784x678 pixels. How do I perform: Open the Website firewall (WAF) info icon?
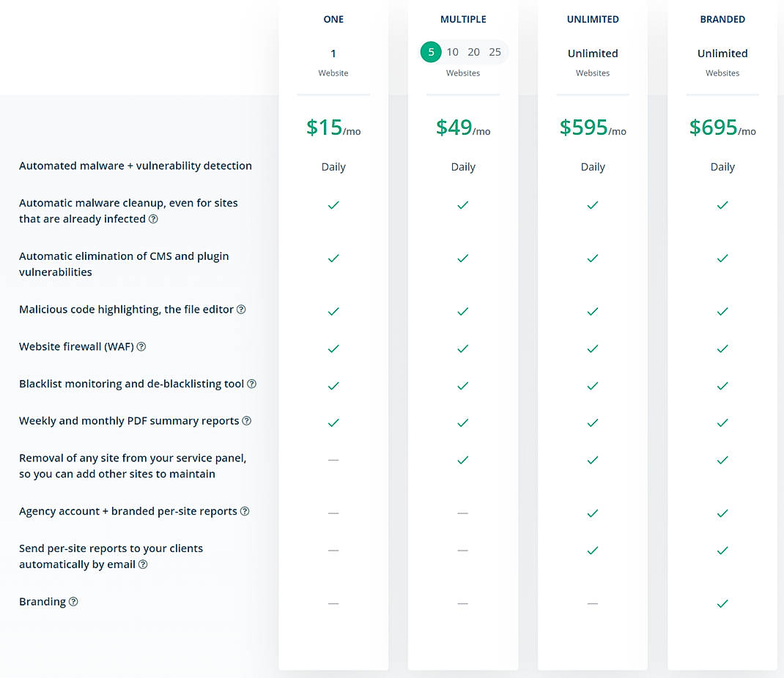pyautogui.click(x=141, y=346)
